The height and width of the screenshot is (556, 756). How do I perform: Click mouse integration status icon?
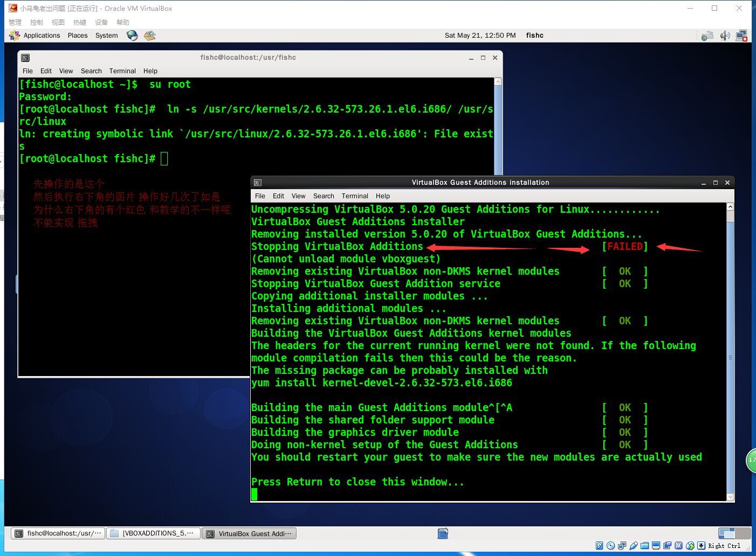click(690, 546)
